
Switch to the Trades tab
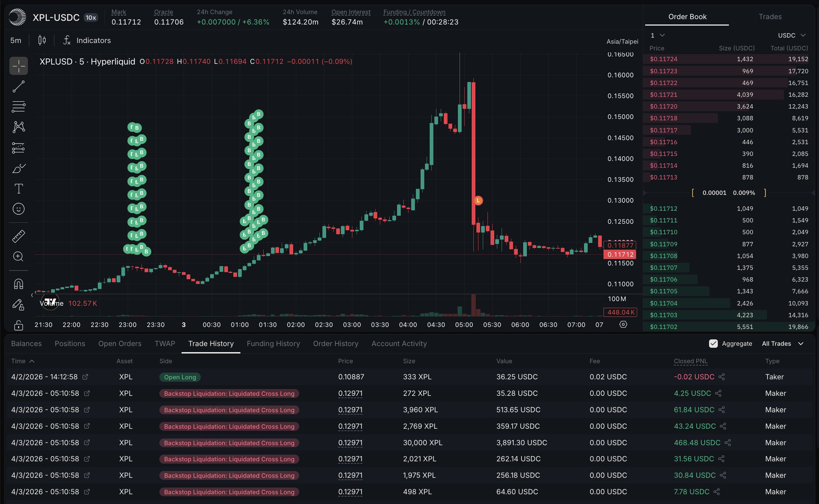[x=770, y=16]
